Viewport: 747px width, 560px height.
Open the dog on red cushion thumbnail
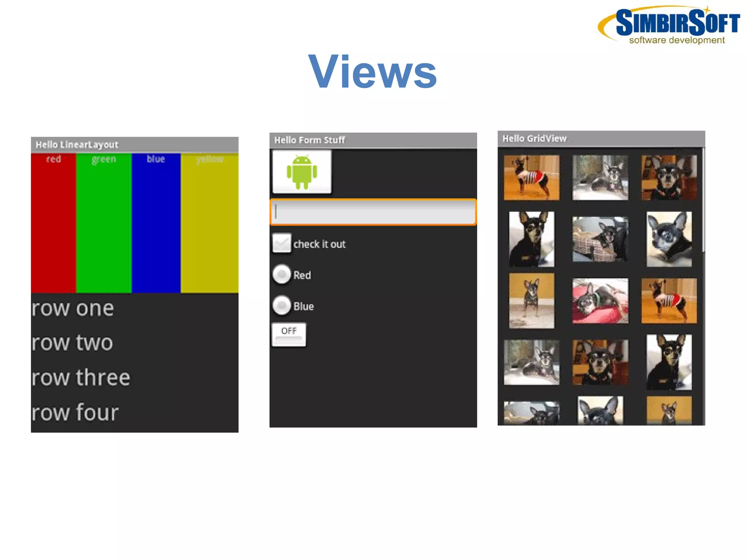(x=600, y=301)
